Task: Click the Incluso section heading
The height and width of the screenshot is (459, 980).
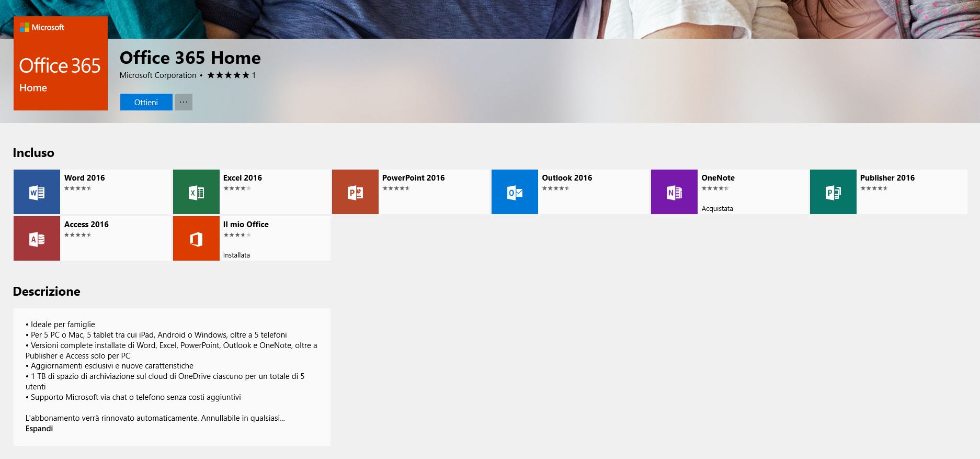Action: click(x=33, y=153)
